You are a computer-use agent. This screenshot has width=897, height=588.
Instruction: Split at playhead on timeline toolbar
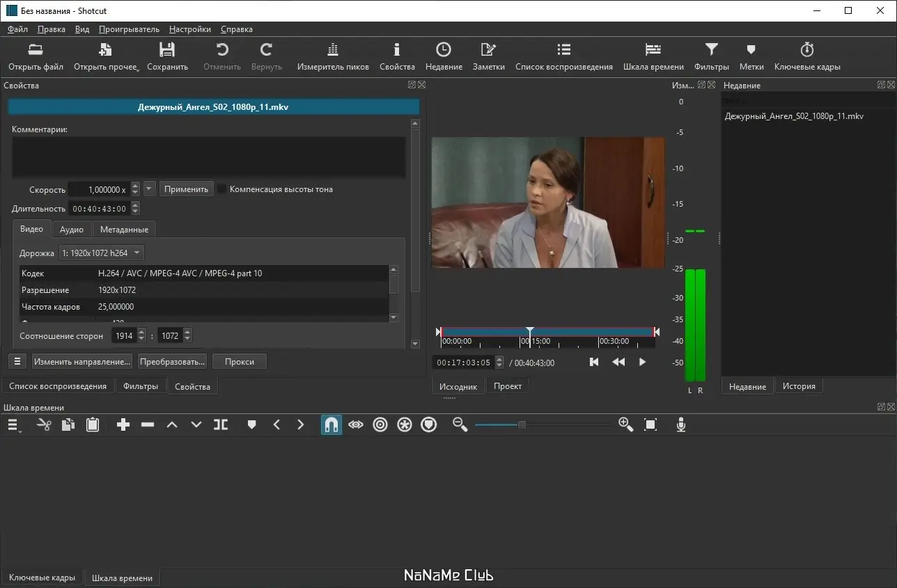(221, 424)
